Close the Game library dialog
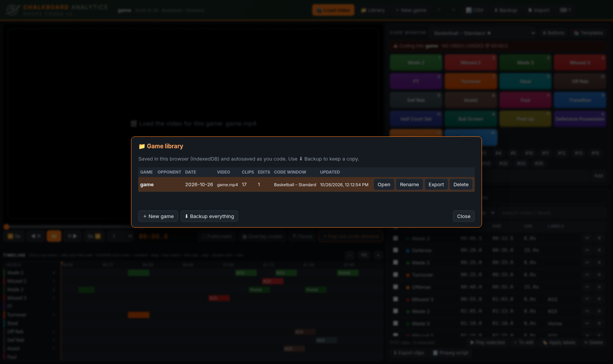Image resolution: width=613 pixels, height=364 pixels. pos(464,216)
